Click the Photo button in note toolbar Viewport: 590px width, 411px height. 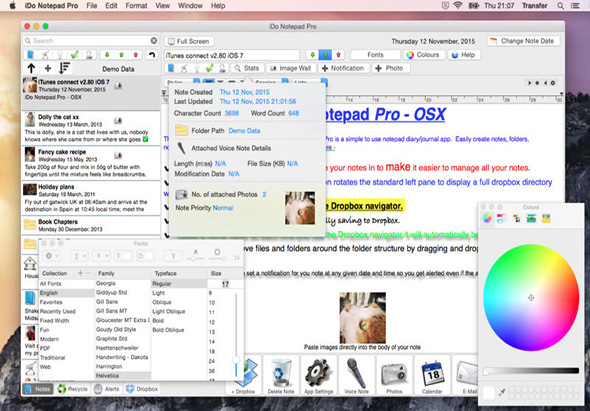[390, 68]
